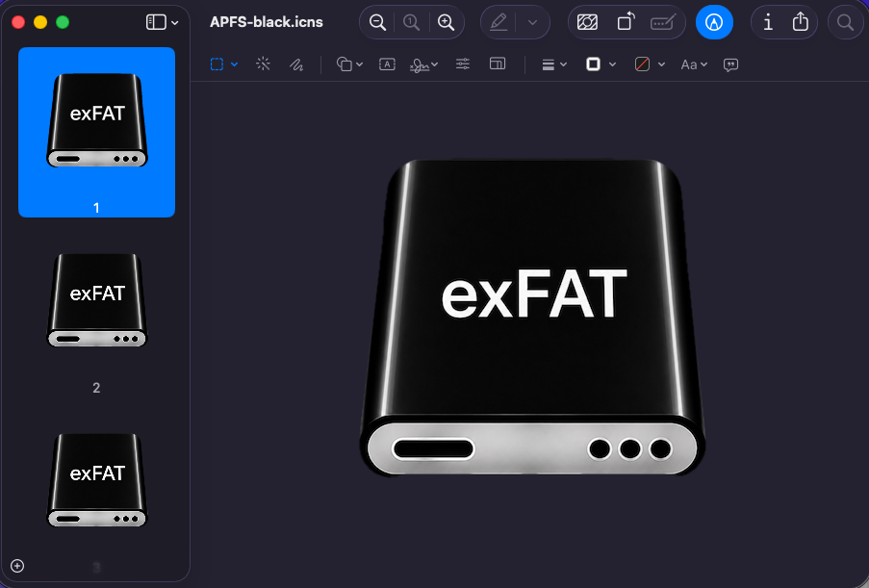Screen dimensions: 869x588
Task: Open the selection tools dropdown arrow
Action: click(x=235, y=64)
